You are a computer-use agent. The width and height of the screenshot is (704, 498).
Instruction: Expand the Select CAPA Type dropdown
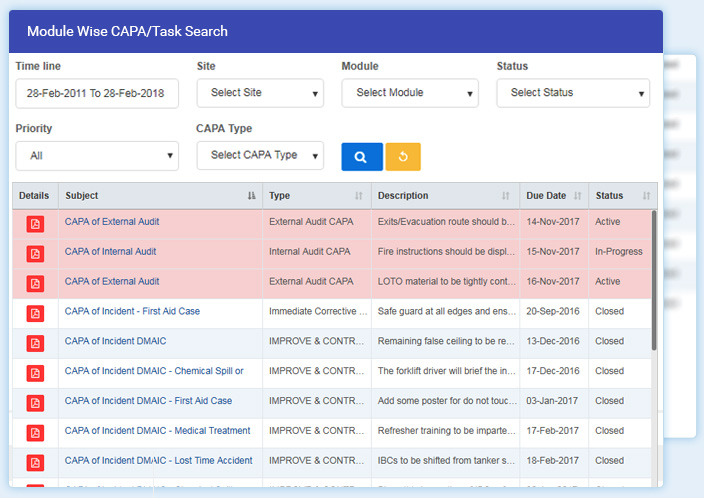(x=260, y=155)
